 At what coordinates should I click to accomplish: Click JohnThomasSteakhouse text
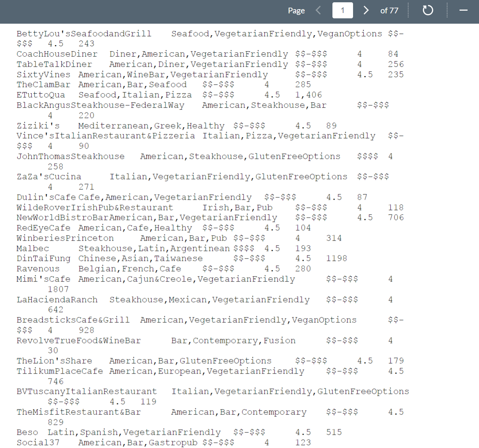(70, 156)
